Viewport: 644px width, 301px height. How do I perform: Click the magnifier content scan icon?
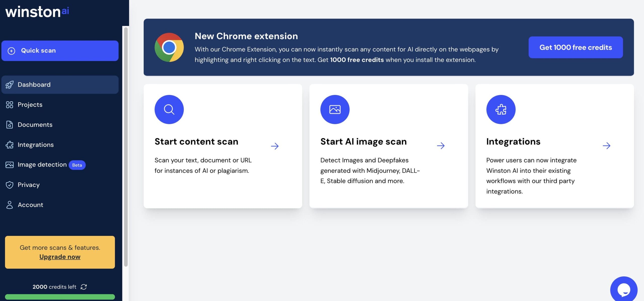pos(169,109)
